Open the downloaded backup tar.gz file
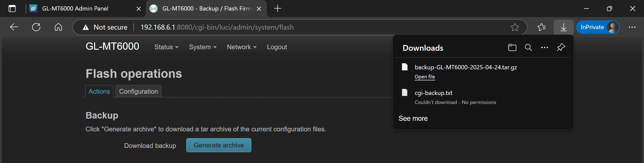Screen dimensions: 644x163 coord(425,77)
